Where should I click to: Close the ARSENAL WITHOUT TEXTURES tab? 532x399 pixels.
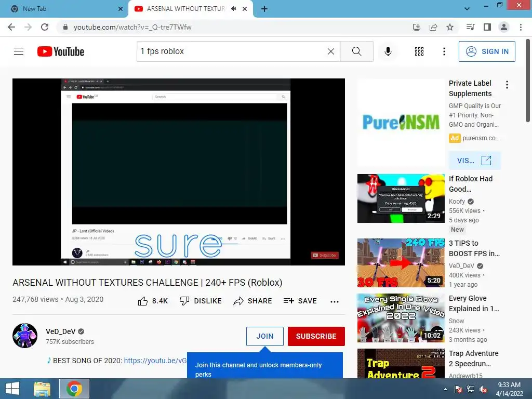(x=245, y=9)
